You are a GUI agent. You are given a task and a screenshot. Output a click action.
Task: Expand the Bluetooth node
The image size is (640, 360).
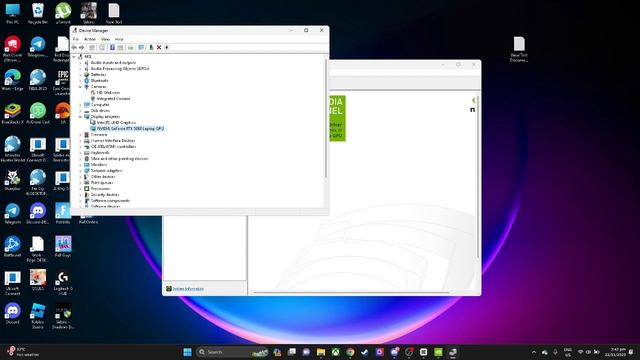pyautogui.click(x=80, y=81)
